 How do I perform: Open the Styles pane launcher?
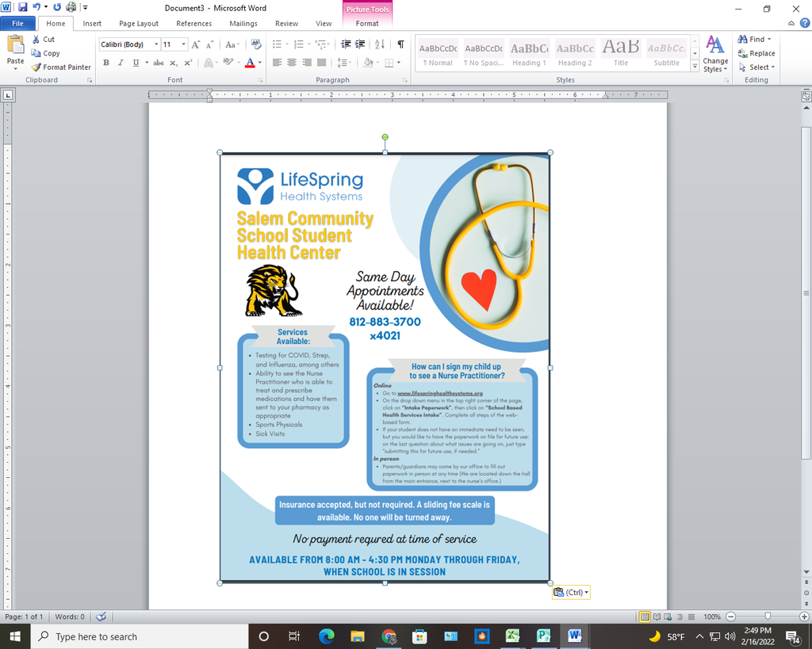pos(726,80)
